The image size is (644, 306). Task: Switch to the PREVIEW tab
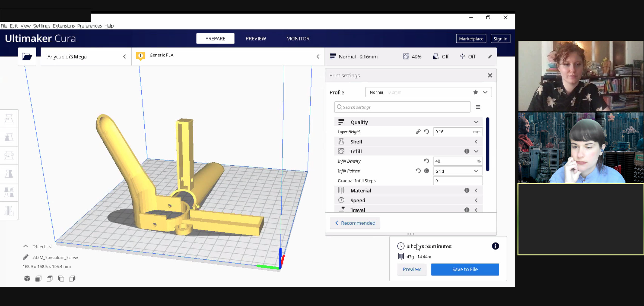(256, 39)
